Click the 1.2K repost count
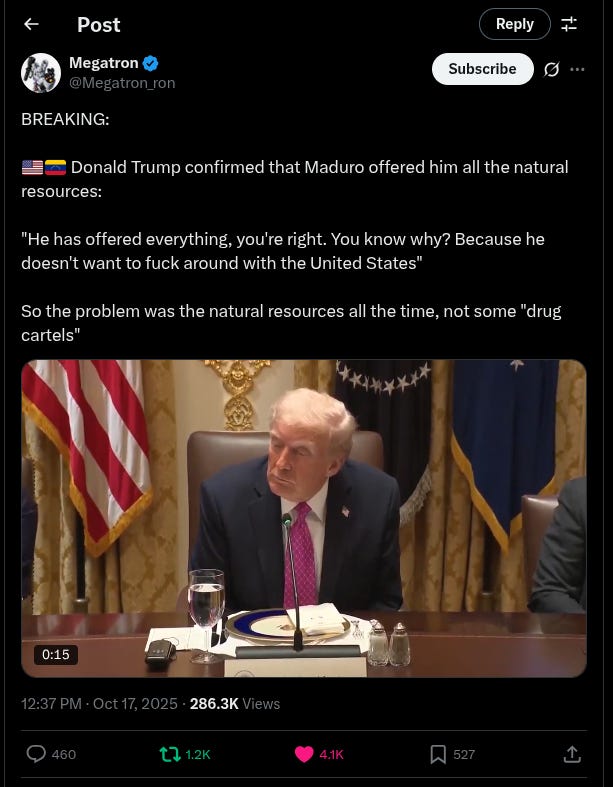This screenshot has width=613, height=787. (198, 754)
